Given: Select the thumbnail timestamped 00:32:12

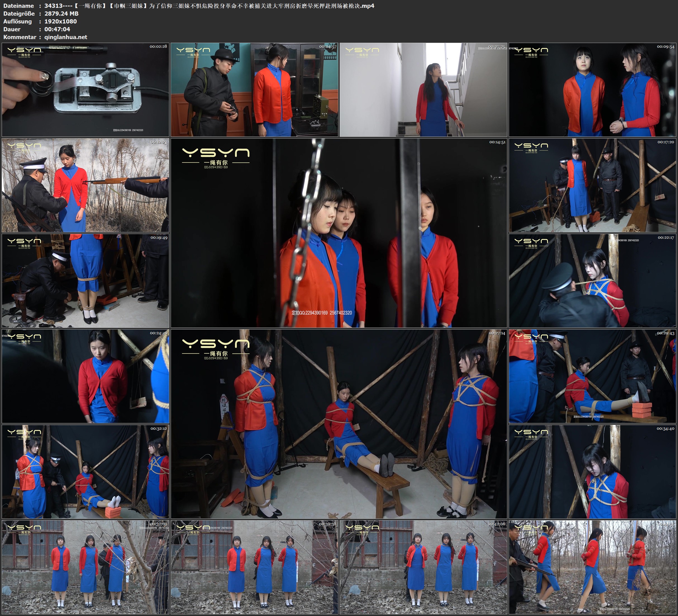Looking at the screenshot, I should tap(85, 471).
